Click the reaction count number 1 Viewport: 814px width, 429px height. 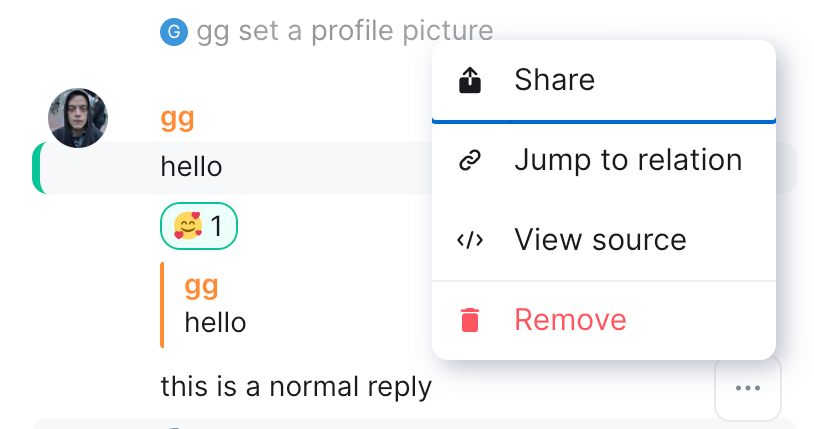pyautogui.click(x=216, y=227)
